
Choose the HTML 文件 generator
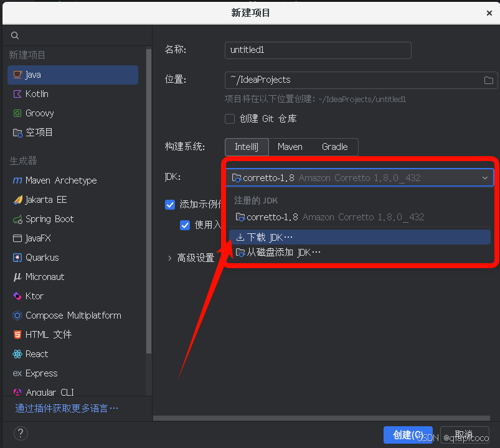tap(73, 335)
